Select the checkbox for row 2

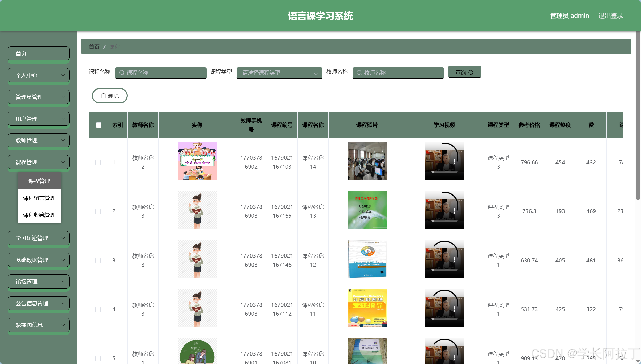(98, 211)
